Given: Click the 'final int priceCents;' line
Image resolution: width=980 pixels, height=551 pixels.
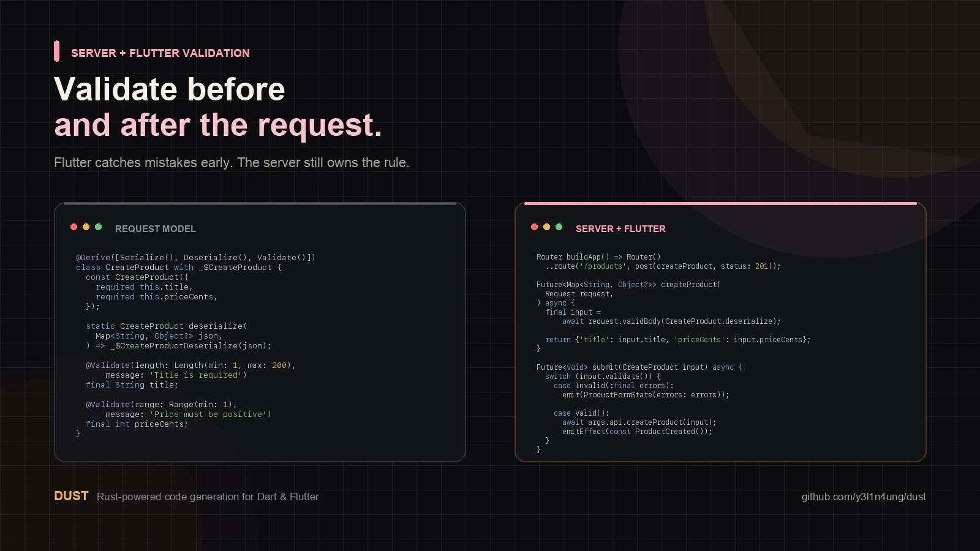Looking at the screenshot, I should (137, 424).
